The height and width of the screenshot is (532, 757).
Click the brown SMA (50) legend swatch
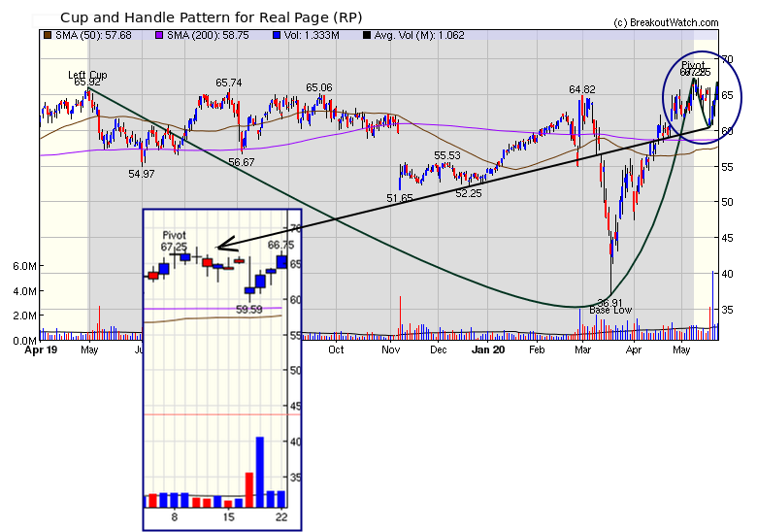(48, 35)
